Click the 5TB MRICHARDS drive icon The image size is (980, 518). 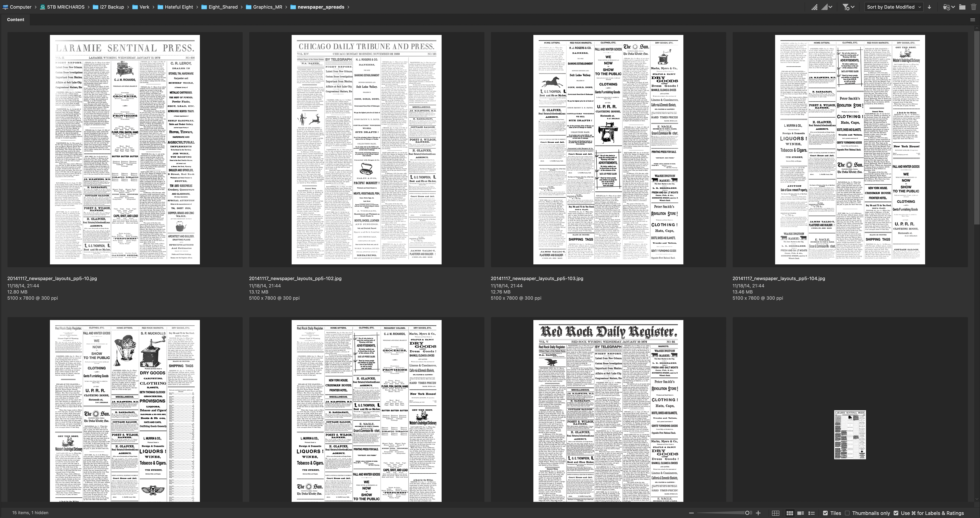(43, 7)
